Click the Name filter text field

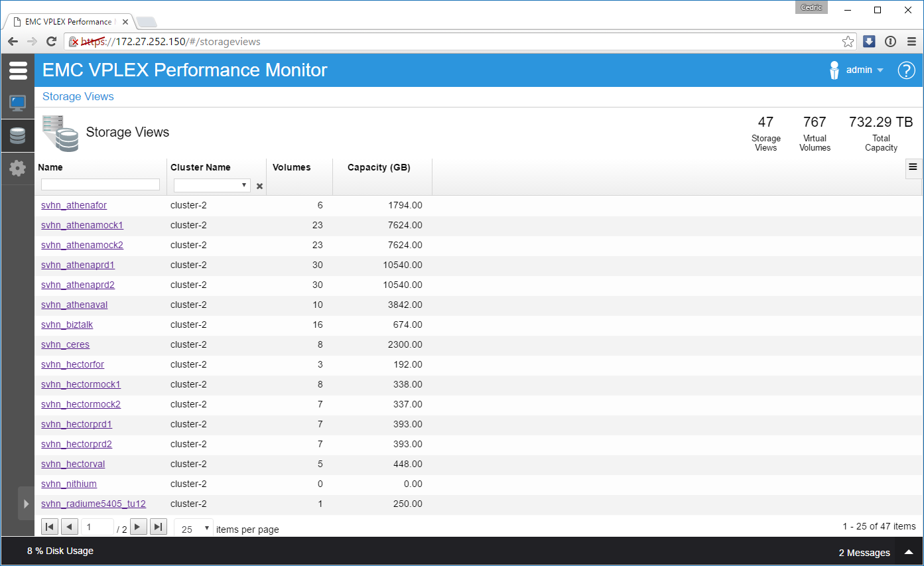click(x=100, y=184)
